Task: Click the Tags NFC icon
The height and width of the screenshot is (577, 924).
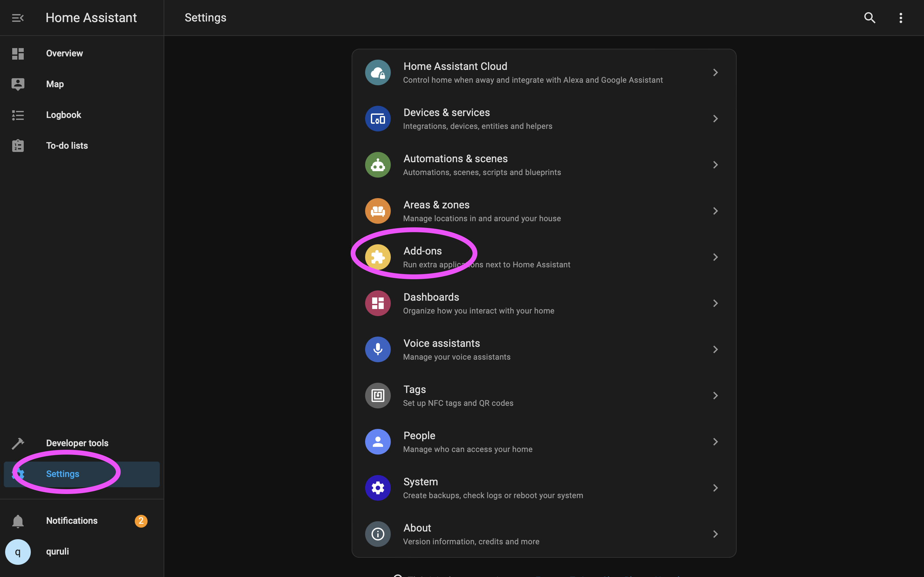Action: (x=378, y=396)
